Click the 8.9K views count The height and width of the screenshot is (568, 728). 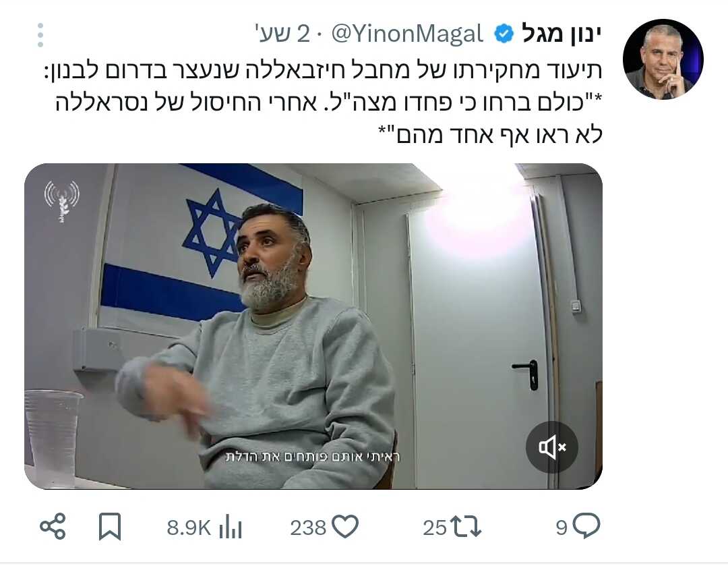pos(189,528)
